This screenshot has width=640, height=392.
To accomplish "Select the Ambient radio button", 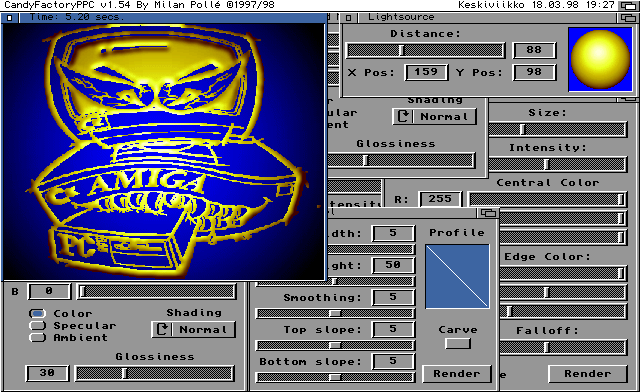I will (x=37, y=337).
